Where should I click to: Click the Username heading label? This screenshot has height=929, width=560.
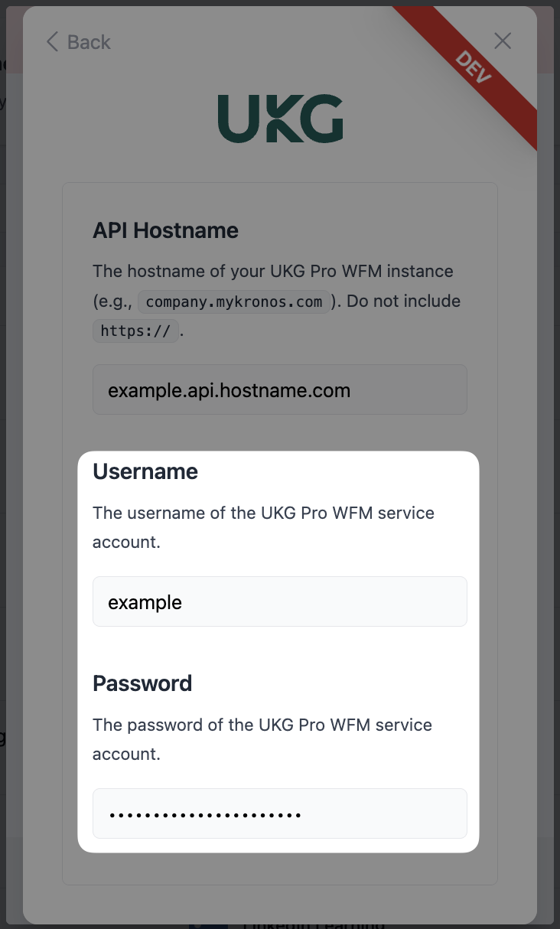pyautogui.click(x=145, y=471)
